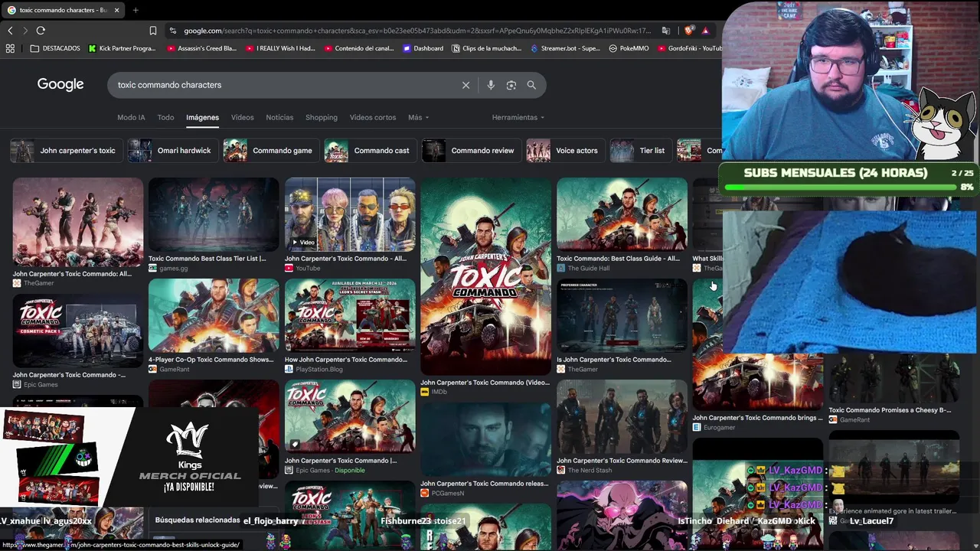Open the TheGamer All characters image result
The width and height of the screenshot is (980, 551).
click(77, 223)
